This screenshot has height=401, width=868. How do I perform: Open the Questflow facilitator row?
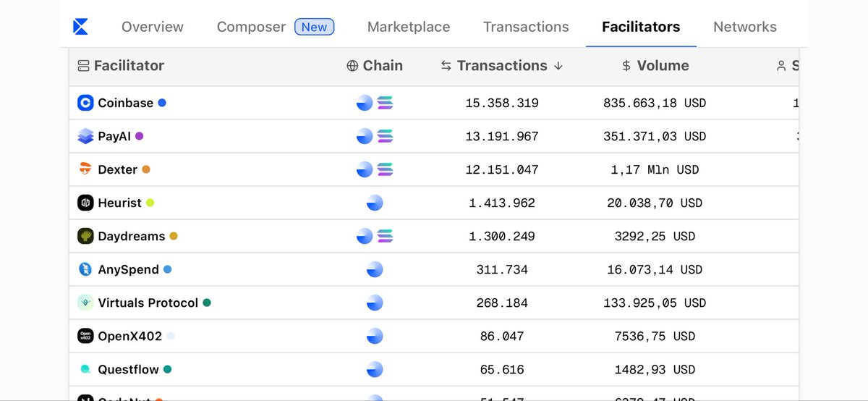pyautogui.click(x=434, y=369)
